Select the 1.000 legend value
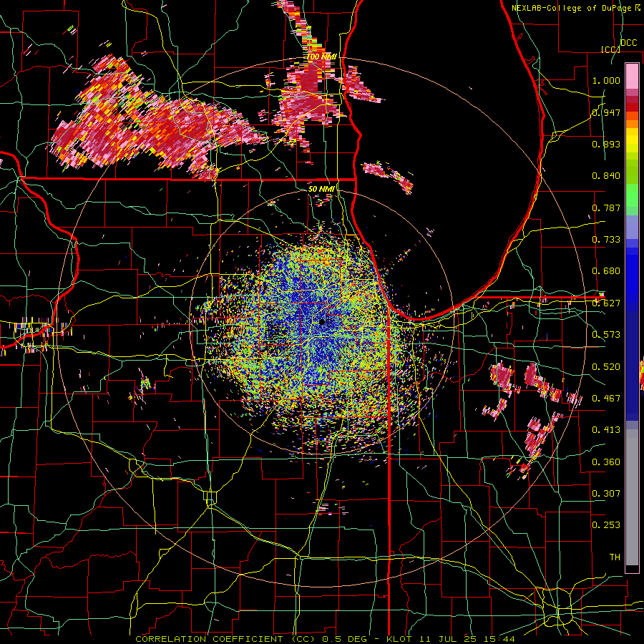The height and width of the screenshot is (644, 644). [606, 80]
